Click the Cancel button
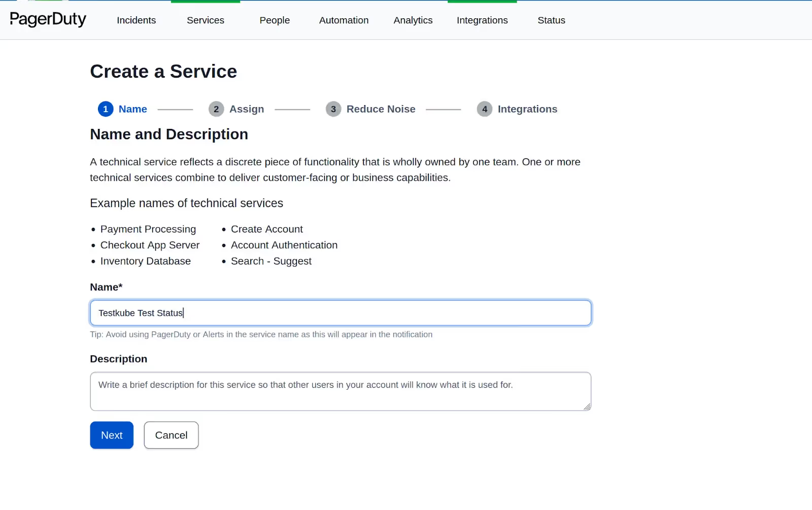Viewport: 812px width, 510px height. 171,435
